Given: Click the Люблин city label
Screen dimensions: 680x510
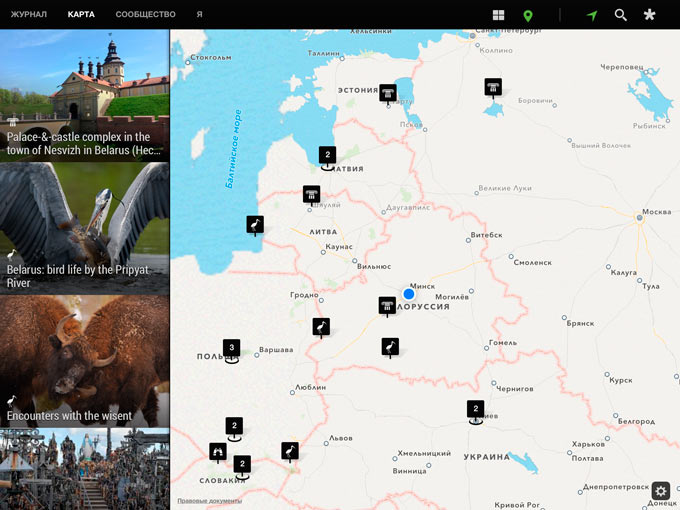Looking at the screenshot, I should pos(311,387).
